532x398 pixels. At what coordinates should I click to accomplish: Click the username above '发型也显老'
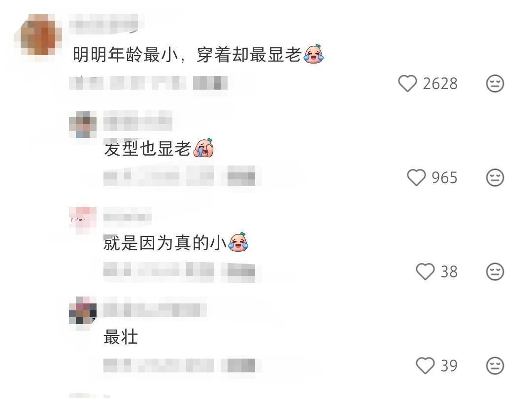tap(137, 121)
